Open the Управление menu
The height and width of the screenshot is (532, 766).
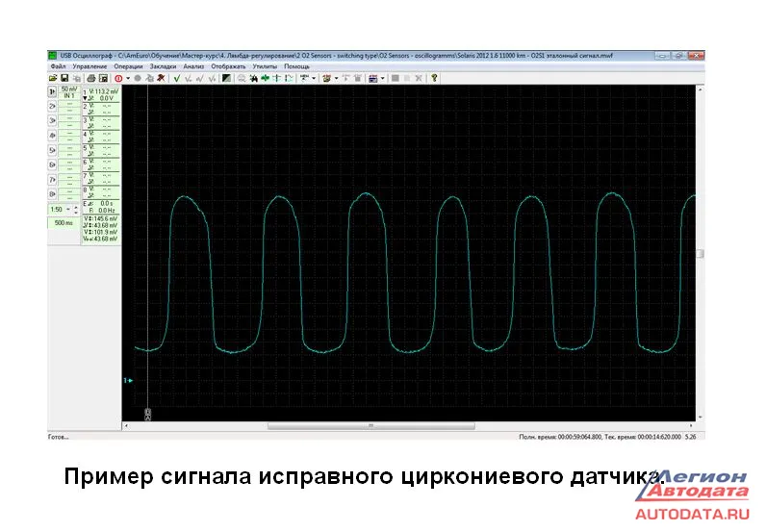89,66
